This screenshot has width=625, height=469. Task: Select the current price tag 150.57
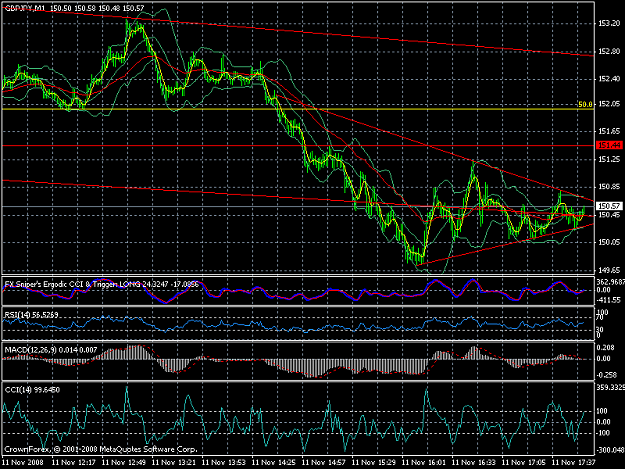[609, 206]
